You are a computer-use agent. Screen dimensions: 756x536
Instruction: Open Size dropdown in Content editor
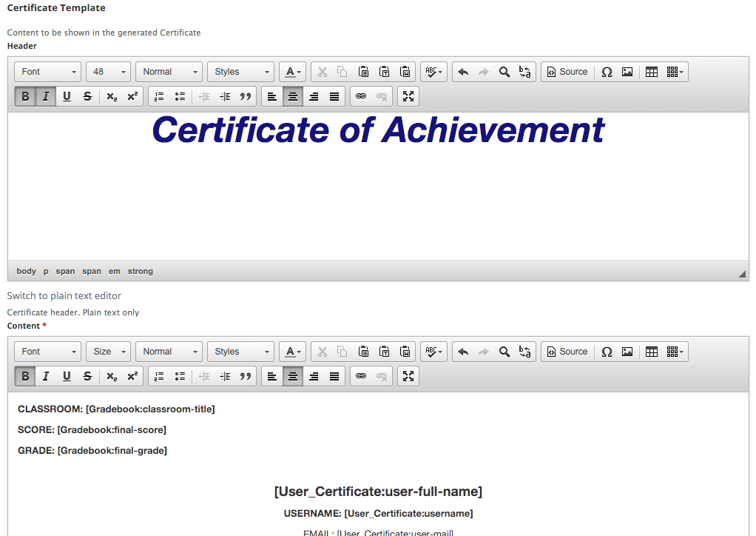(x=109, y=352)
